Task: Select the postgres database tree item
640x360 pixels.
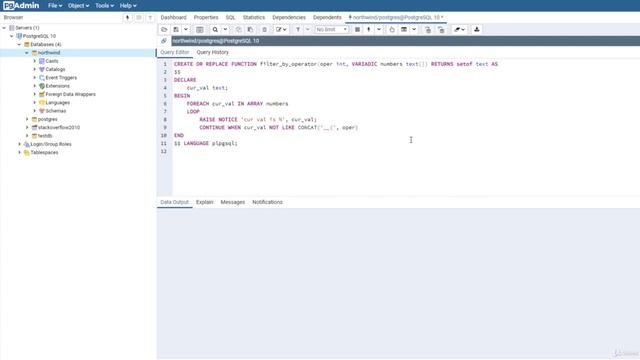Action: tap(47, 119)
